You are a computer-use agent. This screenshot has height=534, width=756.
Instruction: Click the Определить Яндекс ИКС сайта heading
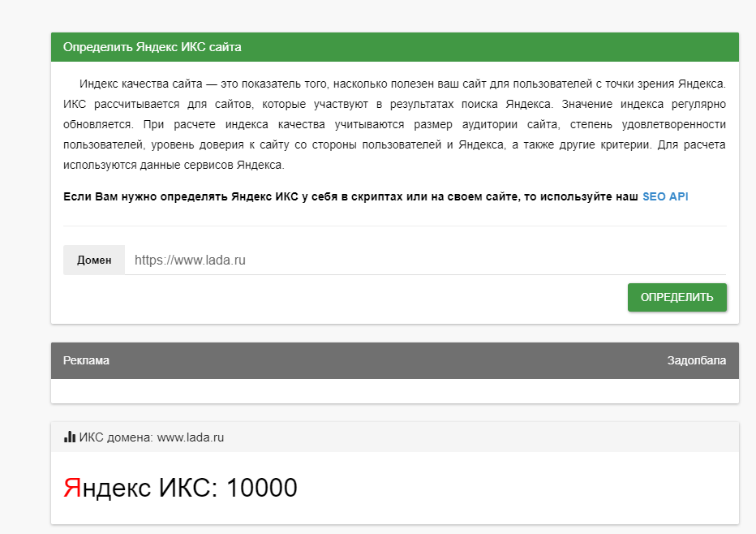tap(152, 47)
